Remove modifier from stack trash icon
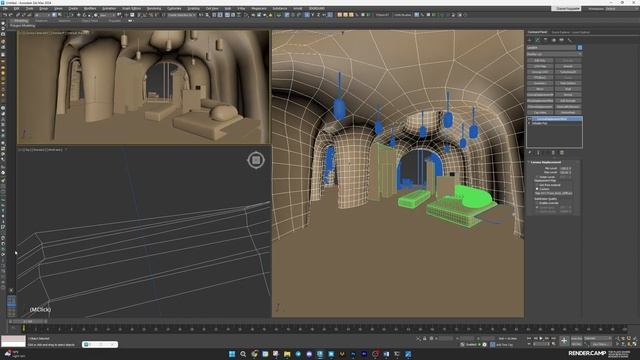 coord(553,153)
